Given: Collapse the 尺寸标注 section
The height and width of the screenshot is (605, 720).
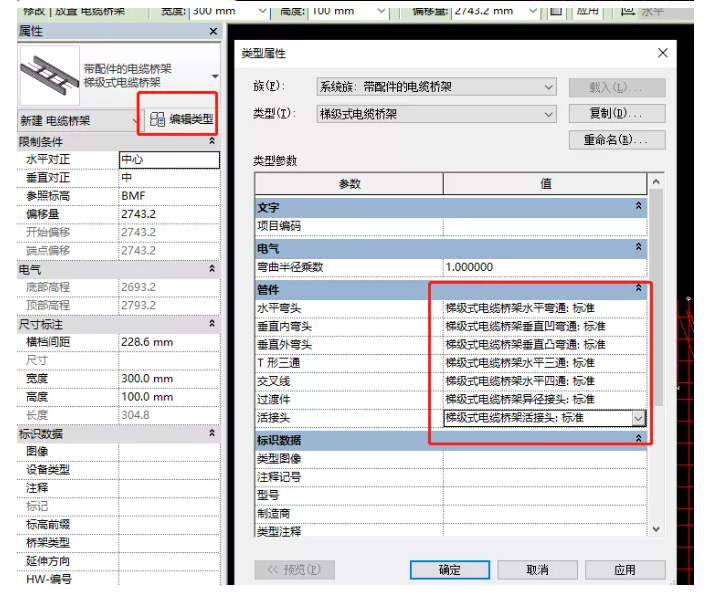Looking at the screenshot, I should coord(212,324).
